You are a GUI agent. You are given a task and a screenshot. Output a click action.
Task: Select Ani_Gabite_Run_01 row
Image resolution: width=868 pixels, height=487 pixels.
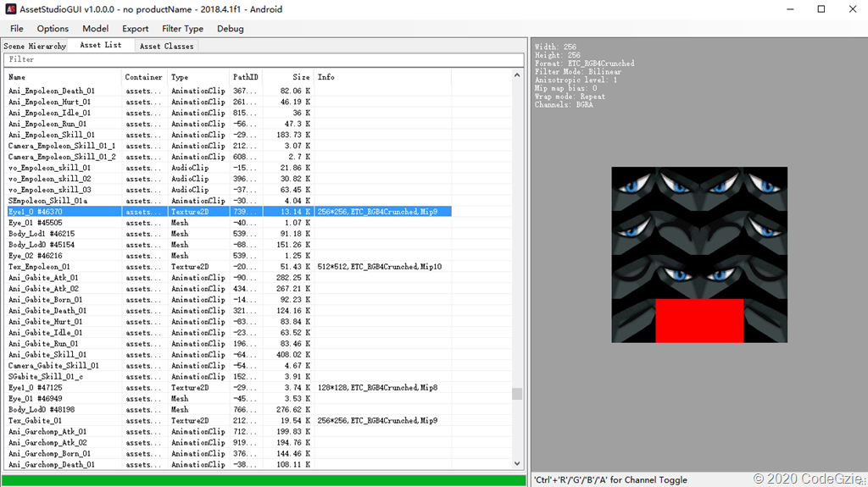point(229,344)
